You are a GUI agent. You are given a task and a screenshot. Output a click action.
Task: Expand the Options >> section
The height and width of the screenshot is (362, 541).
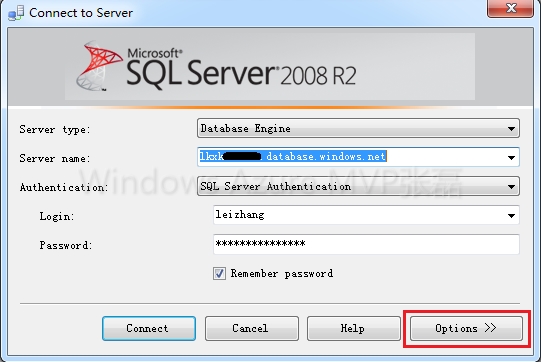pyautogui.click(x=466, y=328)
